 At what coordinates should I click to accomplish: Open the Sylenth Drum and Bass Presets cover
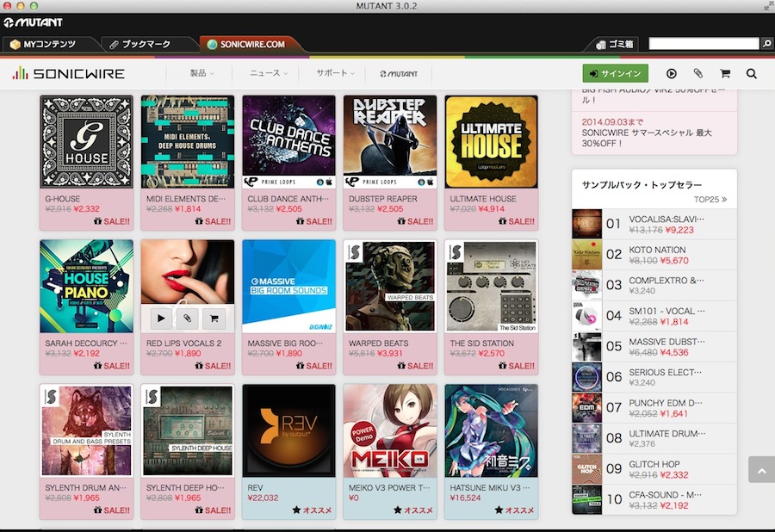(x=86, y=430)
